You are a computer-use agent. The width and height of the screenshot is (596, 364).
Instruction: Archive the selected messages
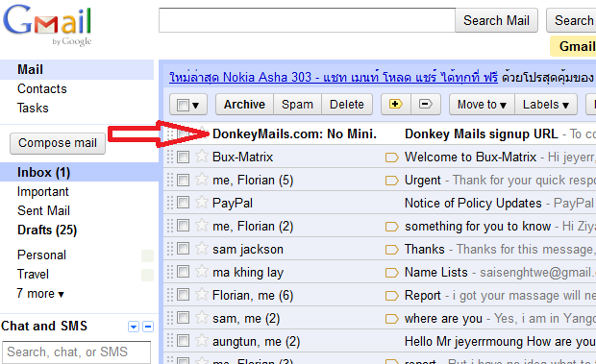pyautogui.click(x=244, y=104)
